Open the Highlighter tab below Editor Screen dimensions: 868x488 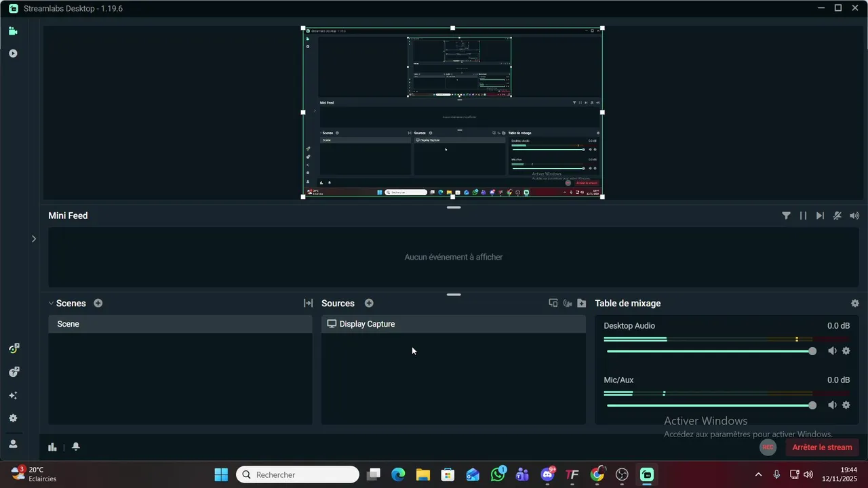coord(13,54)
